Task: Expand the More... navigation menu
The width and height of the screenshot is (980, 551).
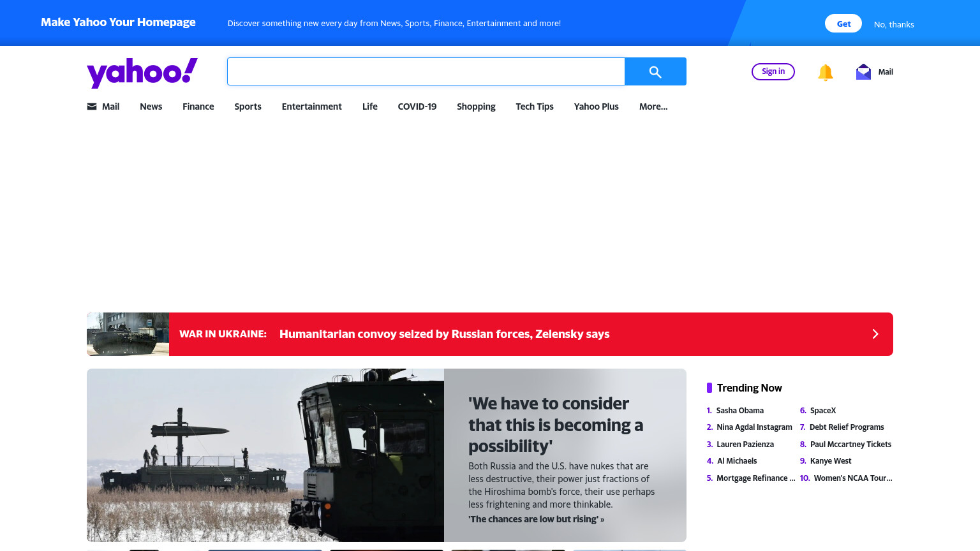Action: [x=653, y=107]
